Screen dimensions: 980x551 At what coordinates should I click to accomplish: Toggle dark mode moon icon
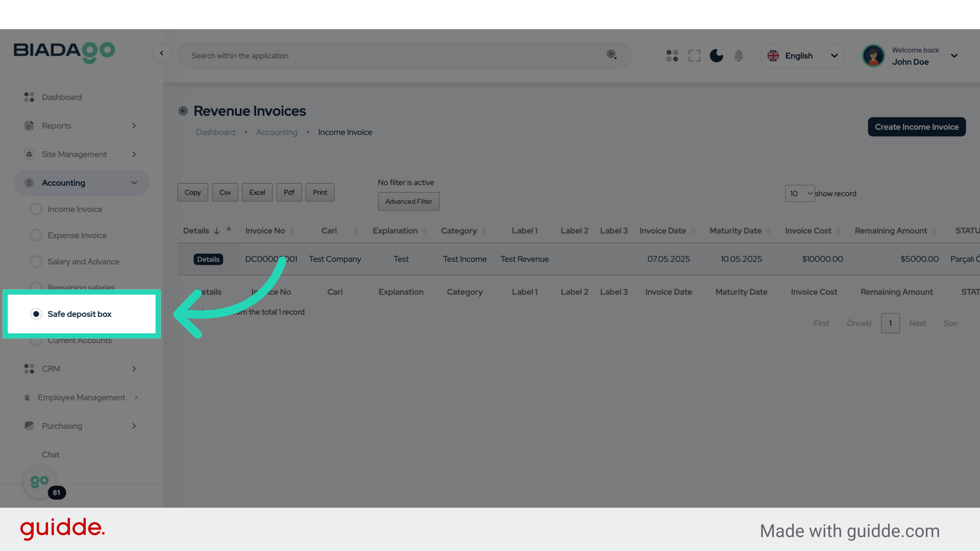[x=717, y=56]
